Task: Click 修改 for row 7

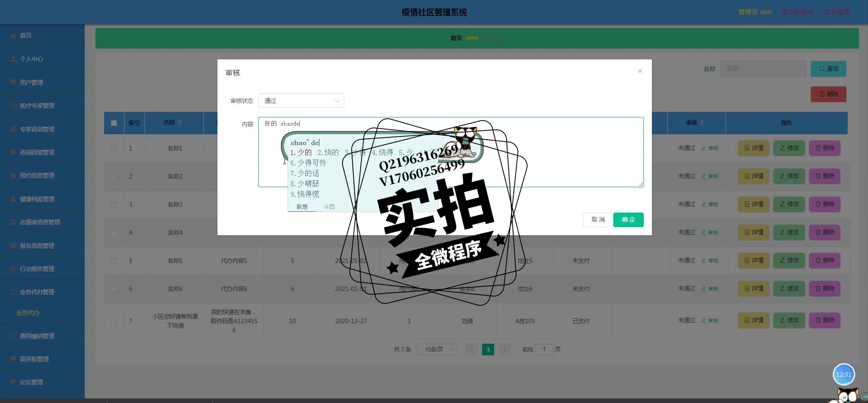Action: (789, 320)
